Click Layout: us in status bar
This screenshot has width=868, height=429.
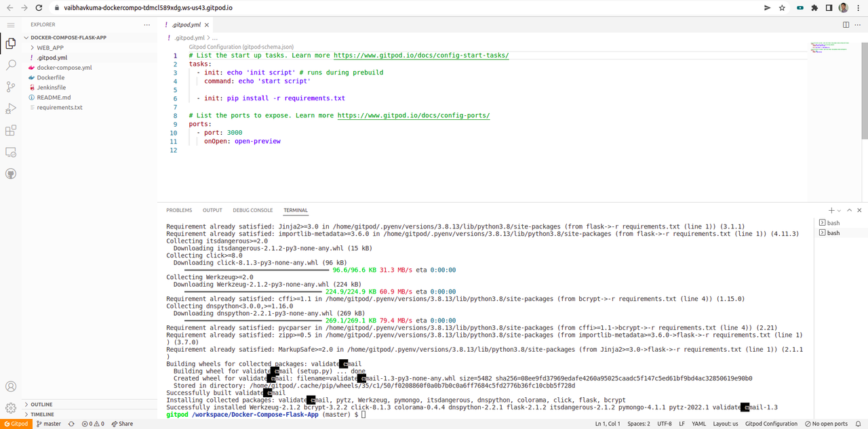pyautogui.click(x=726, y=424)
